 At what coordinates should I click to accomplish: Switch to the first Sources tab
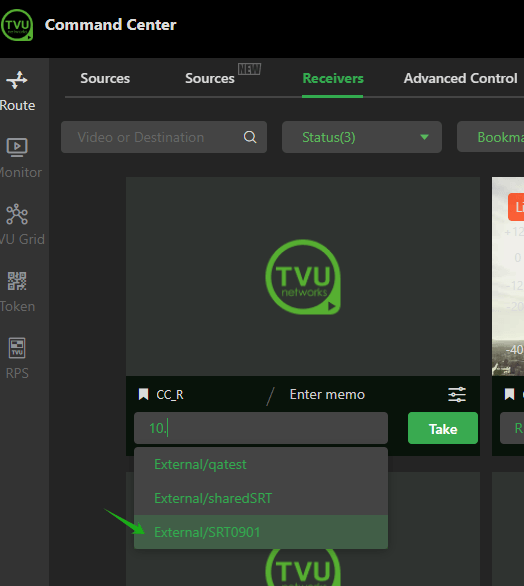(x=105, y=78)
